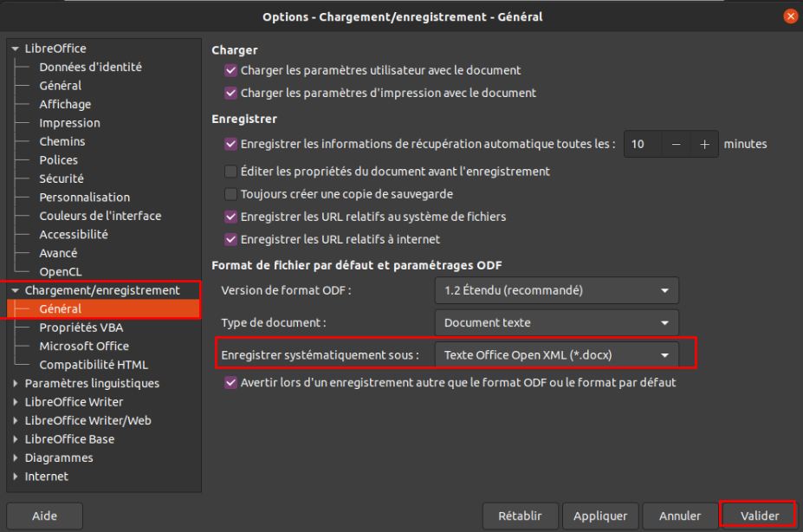Collapse the LibreOffice tree node

(16, 49)
